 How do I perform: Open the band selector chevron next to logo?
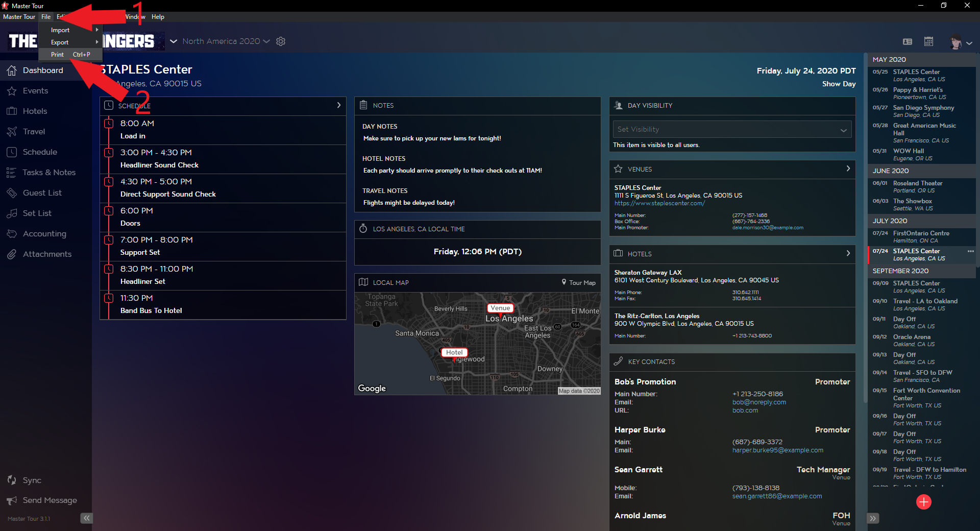click(x=174, y=41)
